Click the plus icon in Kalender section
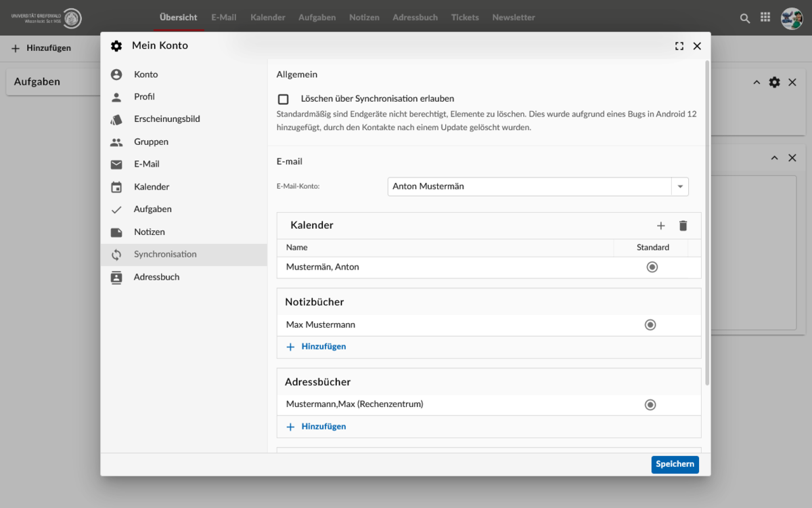This screenshot has height=508, width=812. pyautogui.click(x=661, y=226)
